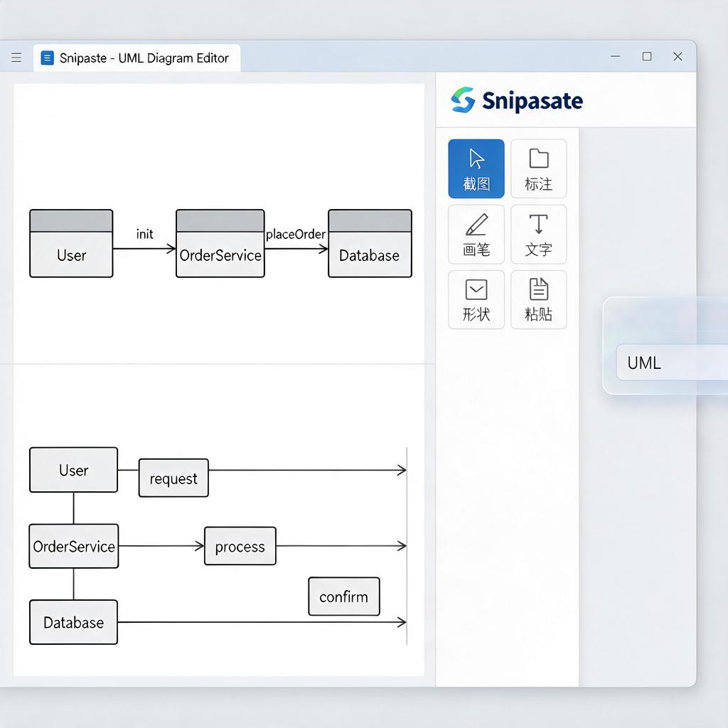Open the hamburger menu in the title bar

(x=16, y=58)
